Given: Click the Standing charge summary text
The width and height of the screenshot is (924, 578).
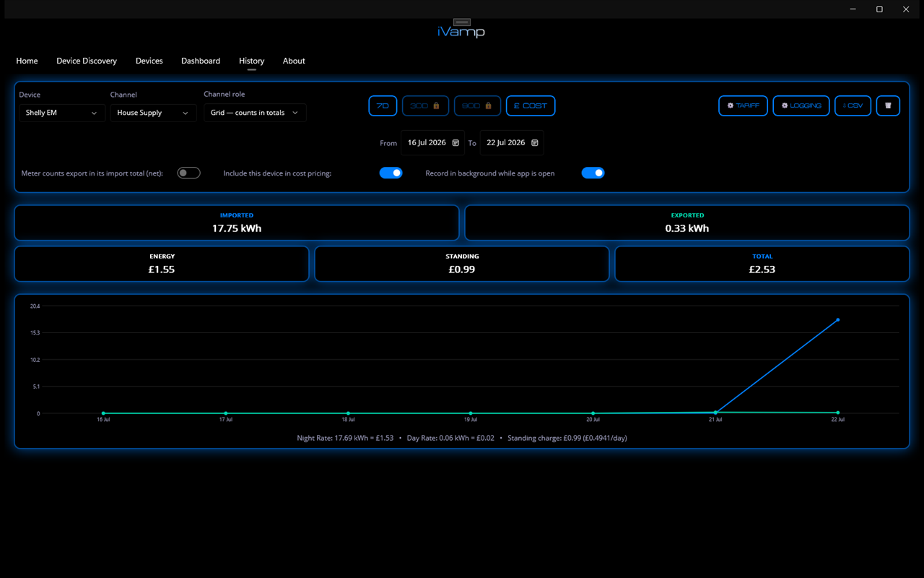Looking at the screenshot, I should [x=567, y=438].
